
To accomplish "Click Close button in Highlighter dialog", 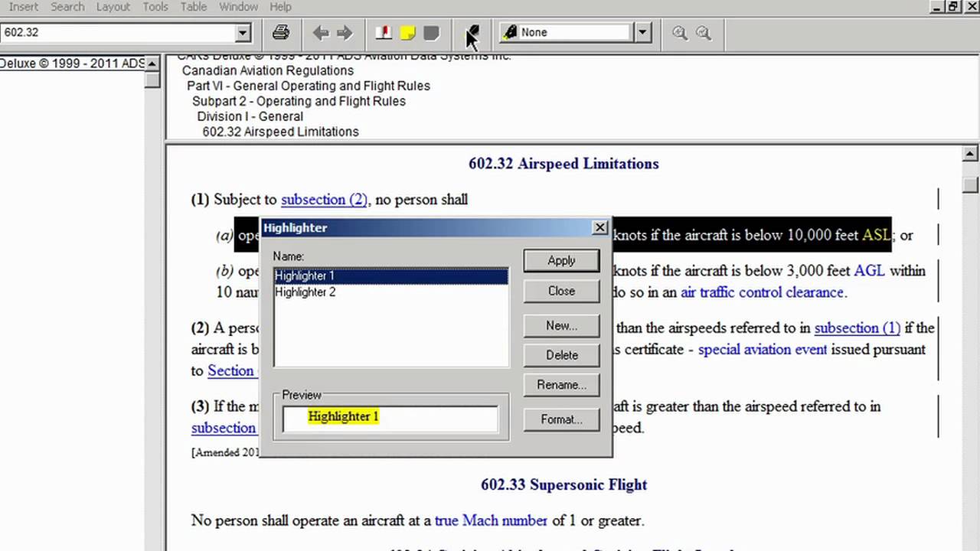I will (561, 291).
